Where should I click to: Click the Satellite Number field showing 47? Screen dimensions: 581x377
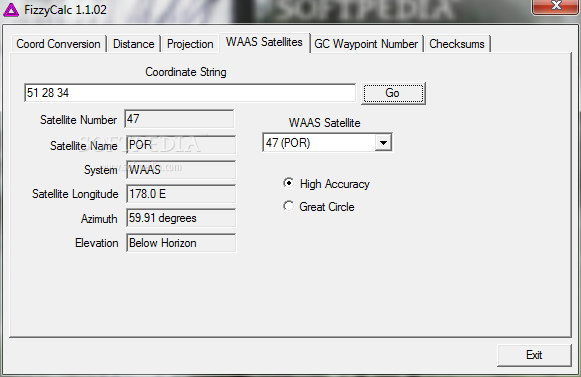click(x=179, y=119)
